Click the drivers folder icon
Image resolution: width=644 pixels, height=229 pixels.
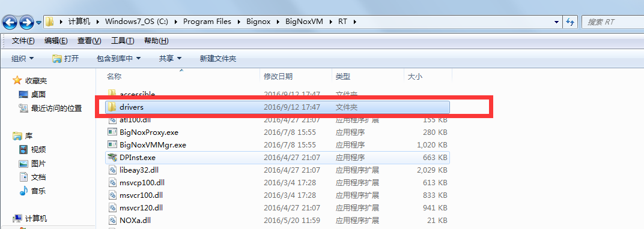pyautogui.click(x=112, y=107)
